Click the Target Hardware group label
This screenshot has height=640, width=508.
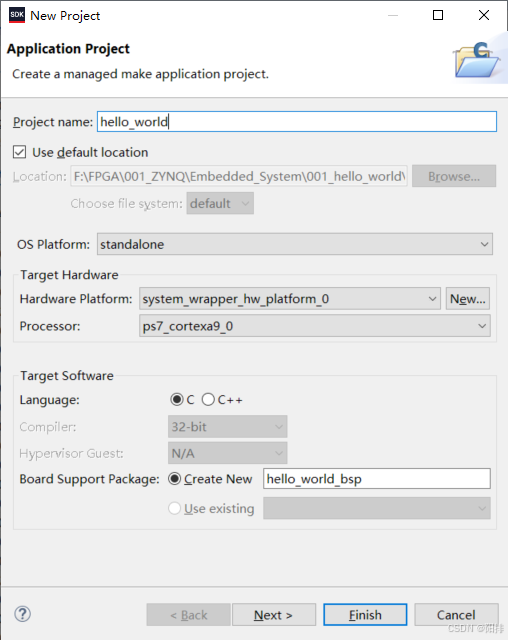coord(69,275)
